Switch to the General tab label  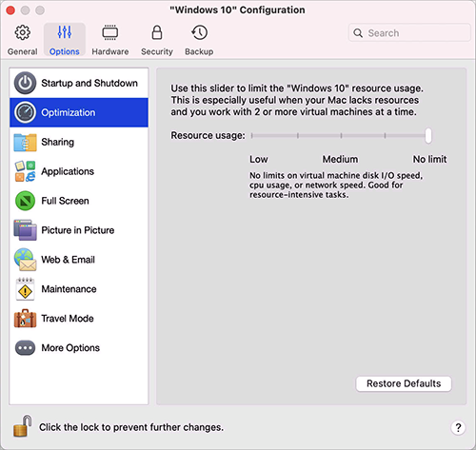coord(23,51)
